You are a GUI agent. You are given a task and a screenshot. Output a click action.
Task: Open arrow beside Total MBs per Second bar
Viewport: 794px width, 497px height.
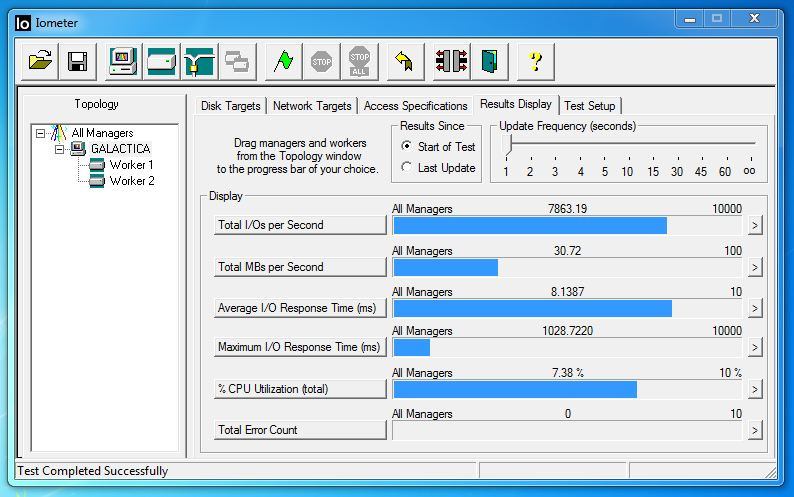point(755,267)
